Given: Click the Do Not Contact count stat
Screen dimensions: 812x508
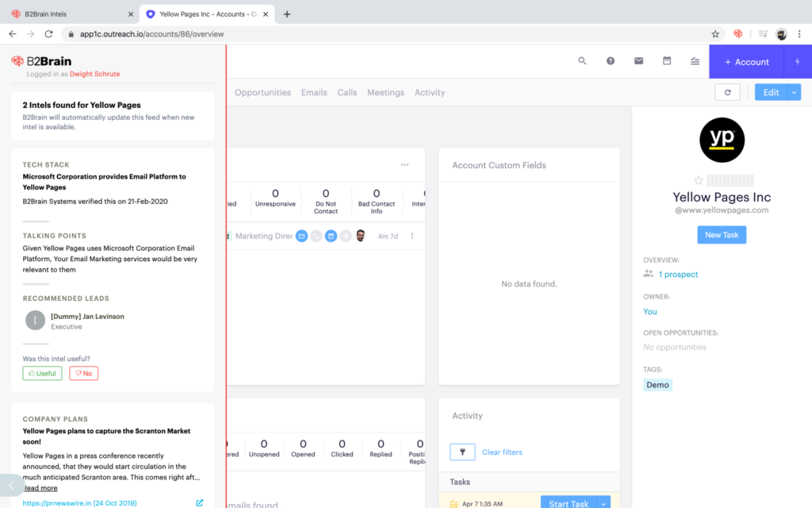Looking at the screenshot, I should 326,201.
